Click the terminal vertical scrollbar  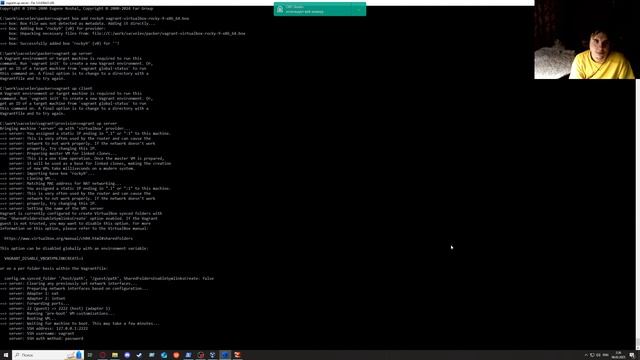[x=638, y=214]
